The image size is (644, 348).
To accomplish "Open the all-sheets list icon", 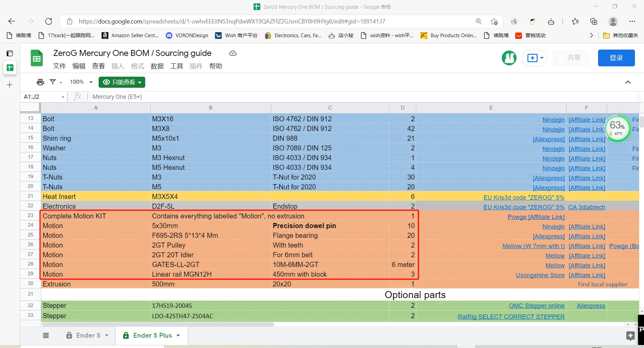I will (x=46, y=336).
